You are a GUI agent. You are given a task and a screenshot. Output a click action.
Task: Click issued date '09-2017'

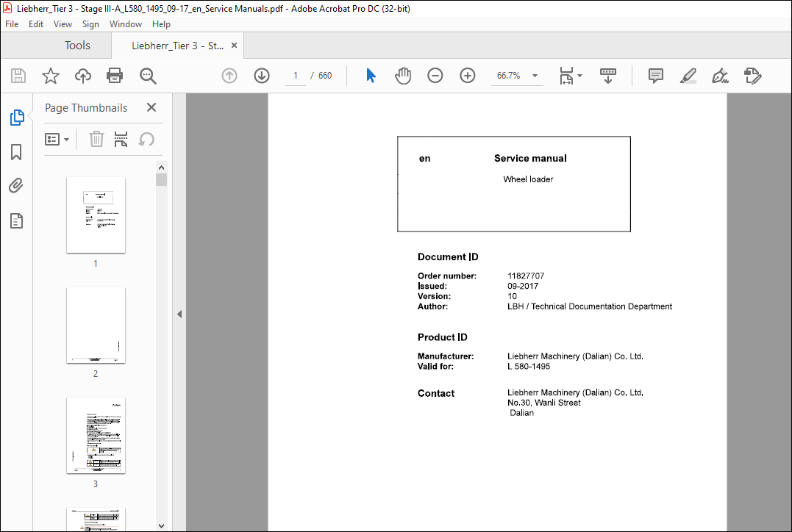pyautogui.click(x=523, y=286)
